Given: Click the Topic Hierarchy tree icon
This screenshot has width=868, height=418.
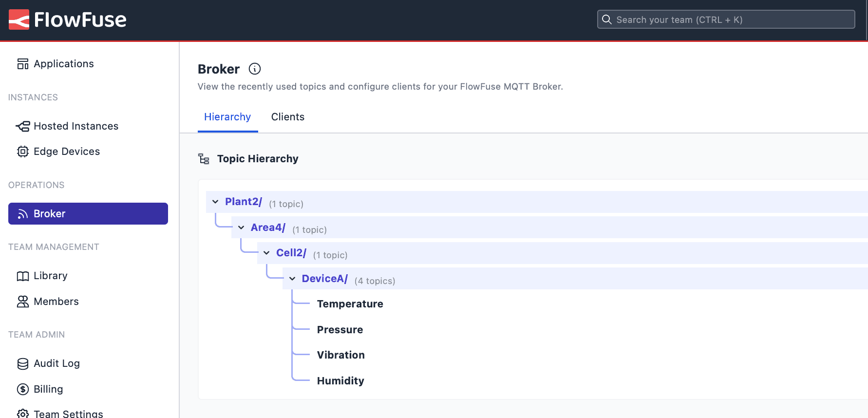Looking at the screenshot, I should pos(204,158).
